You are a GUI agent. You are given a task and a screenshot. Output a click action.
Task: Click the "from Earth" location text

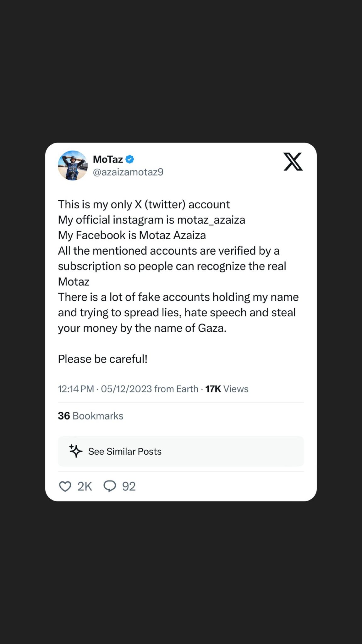176,389
